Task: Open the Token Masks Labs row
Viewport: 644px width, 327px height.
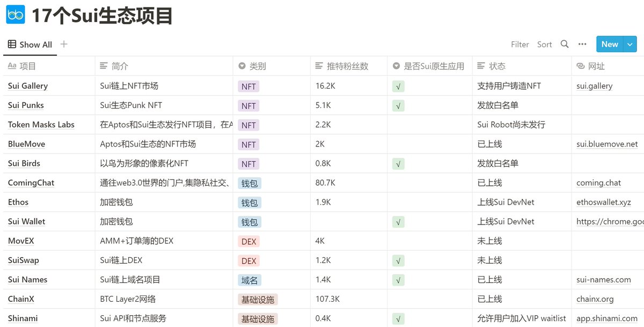Action: tap(41, 125)
